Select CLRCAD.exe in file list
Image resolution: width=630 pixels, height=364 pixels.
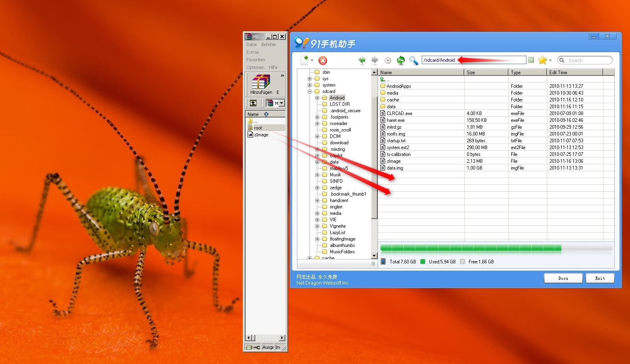click(399, 113)
